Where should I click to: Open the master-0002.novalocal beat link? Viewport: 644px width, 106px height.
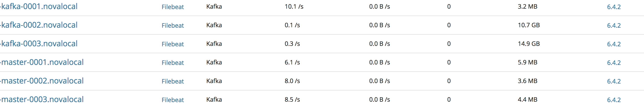coord(42,81)
